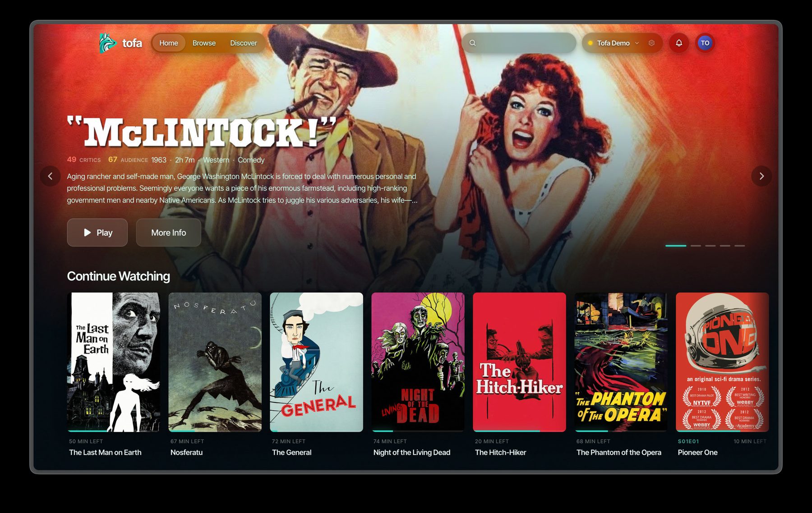Click the Nosferatu title text

tap(187, 452)
